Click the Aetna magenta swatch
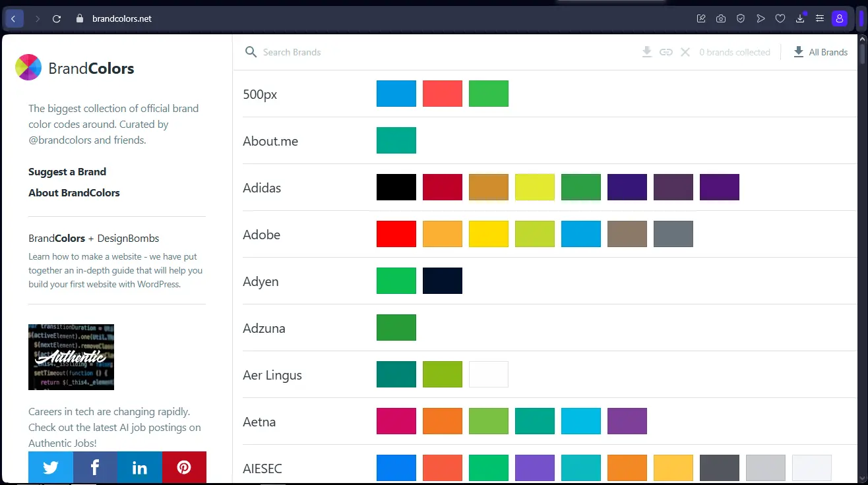 (396, 421)
